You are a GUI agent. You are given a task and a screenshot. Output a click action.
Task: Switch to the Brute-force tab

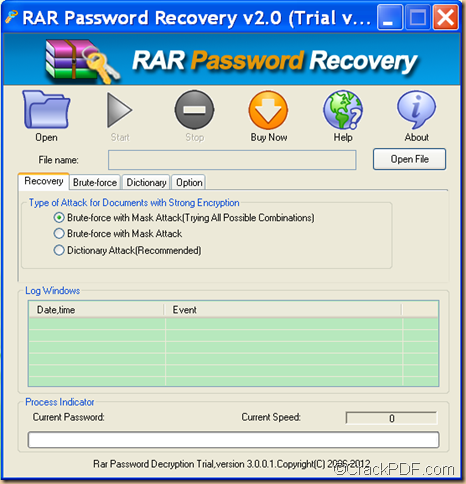[x=95, y=183]
